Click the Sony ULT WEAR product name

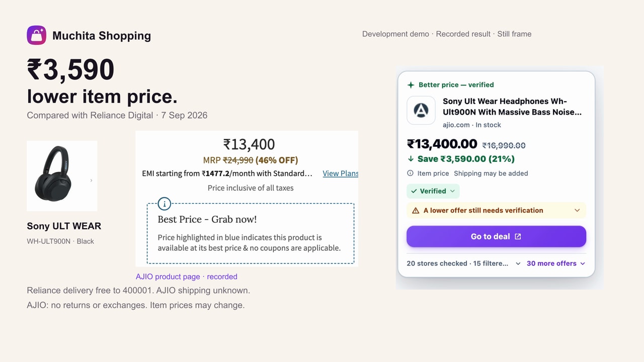64,226
